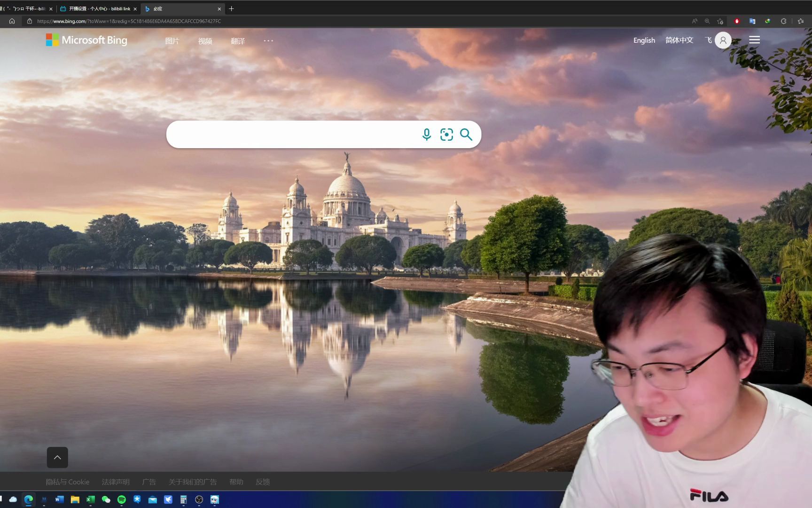Launch Excel from the taskbar
Screen dimensions: 812x508
90,500
